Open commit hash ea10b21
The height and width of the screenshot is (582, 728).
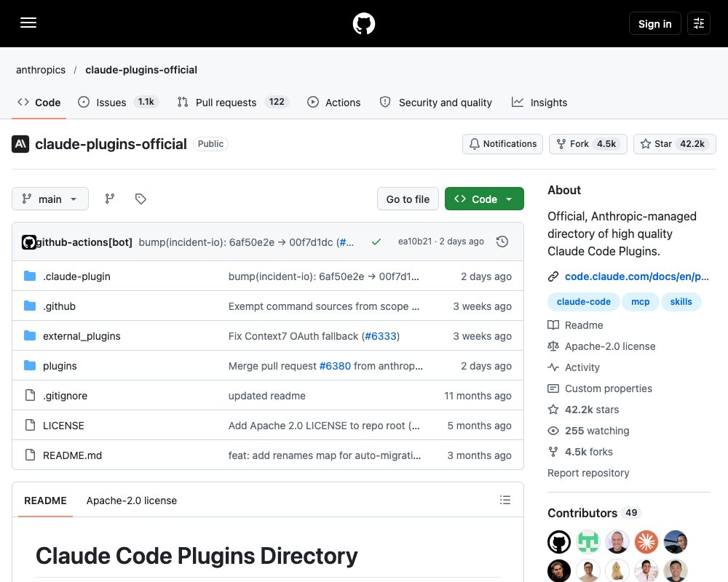click(415, 242)
